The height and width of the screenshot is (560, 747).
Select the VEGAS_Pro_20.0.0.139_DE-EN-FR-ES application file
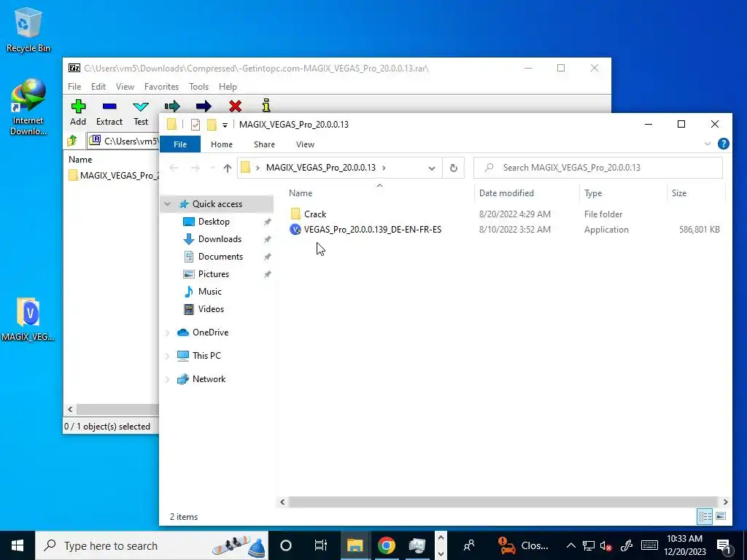tap(365, 230)
